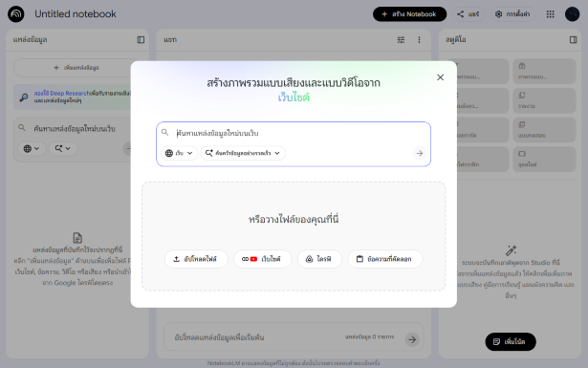
Task: Click the magic wand studio icon
Action: pos(511,250)
